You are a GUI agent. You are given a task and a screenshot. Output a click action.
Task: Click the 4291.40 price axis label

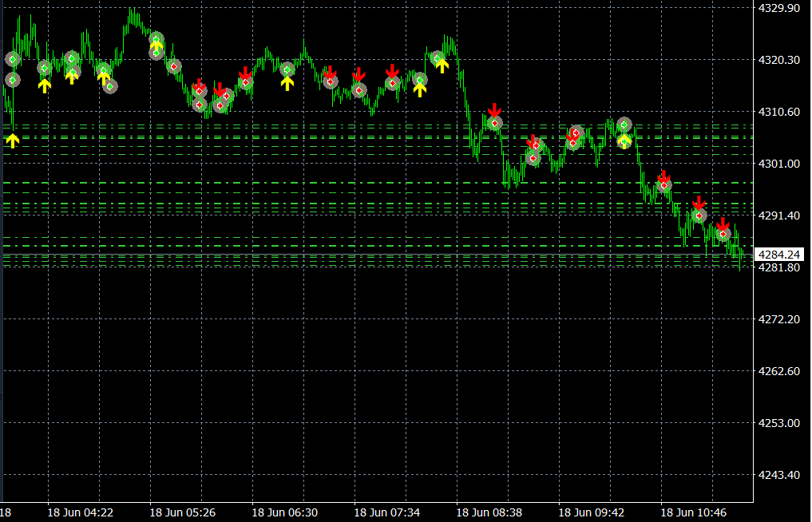(x=778, y=216)
